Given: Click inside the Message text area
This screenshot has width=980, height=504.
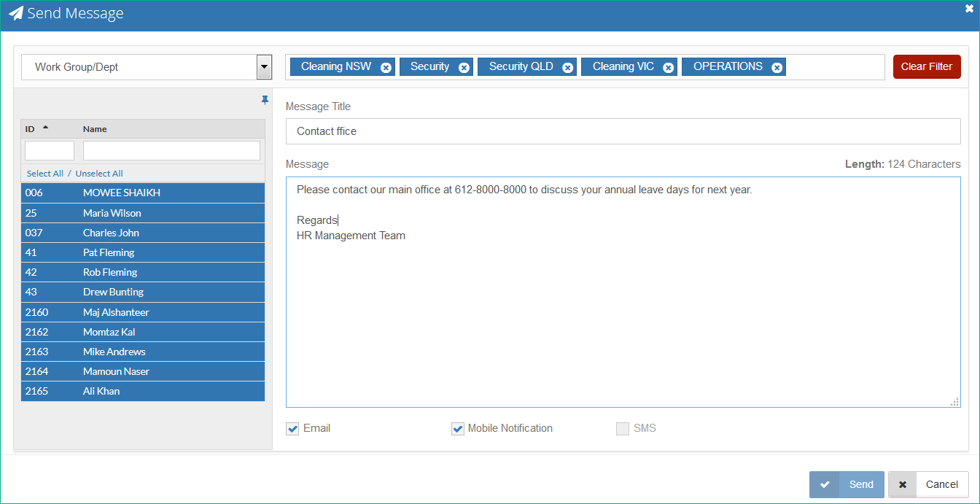Looking at the screenshot, I should pyautogui.click(x=623, y=292).
